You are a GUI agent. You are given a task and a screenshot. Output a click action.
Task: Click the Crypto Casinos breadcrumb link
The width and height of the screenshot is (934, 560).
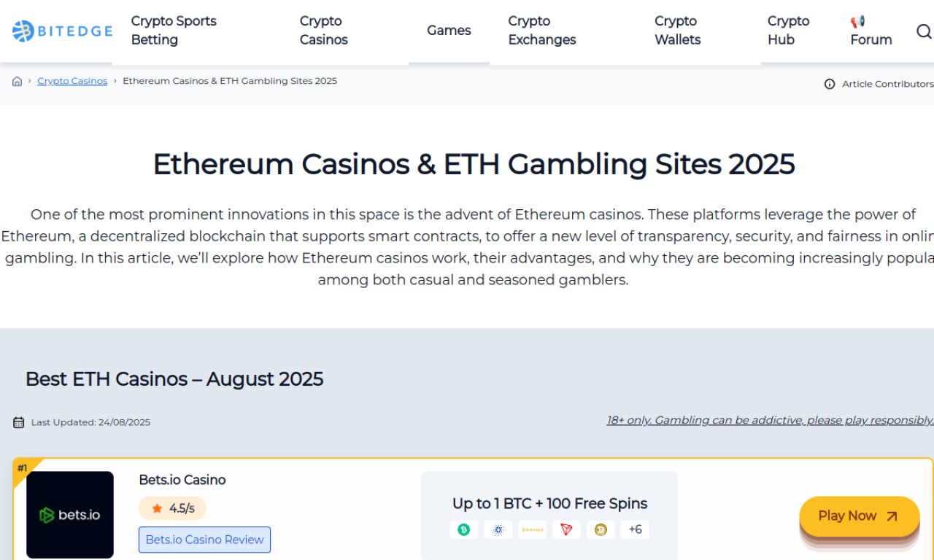[72, 81]
